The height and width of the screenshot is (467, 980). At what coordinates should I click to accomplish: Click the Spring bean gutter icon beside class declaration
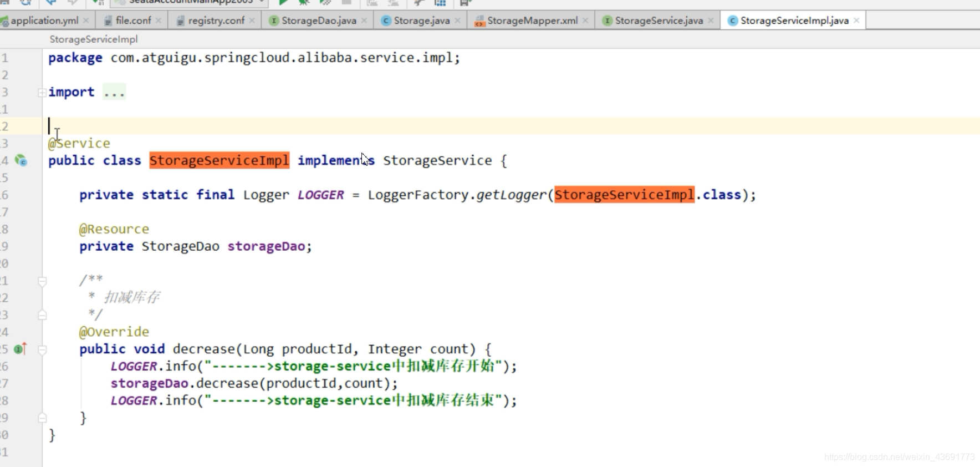pyautogui.click(x=21, y=160)
